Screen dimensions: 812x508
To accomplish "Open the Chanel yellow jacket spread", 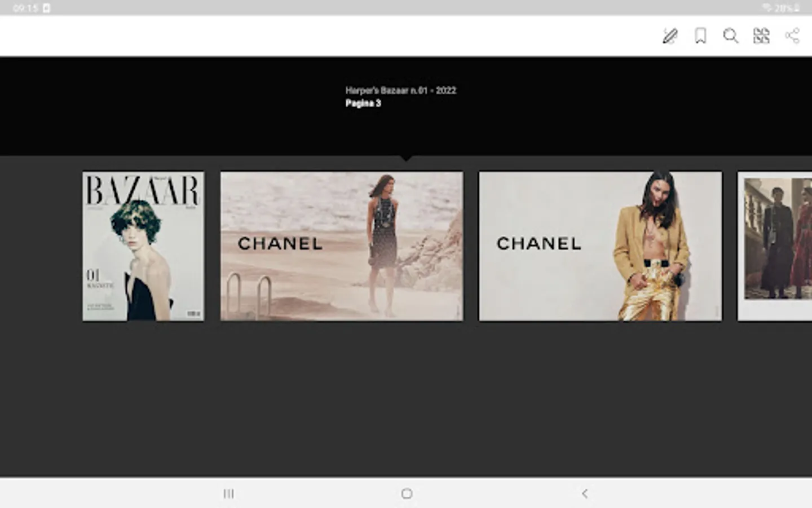I will click(600, 246).
